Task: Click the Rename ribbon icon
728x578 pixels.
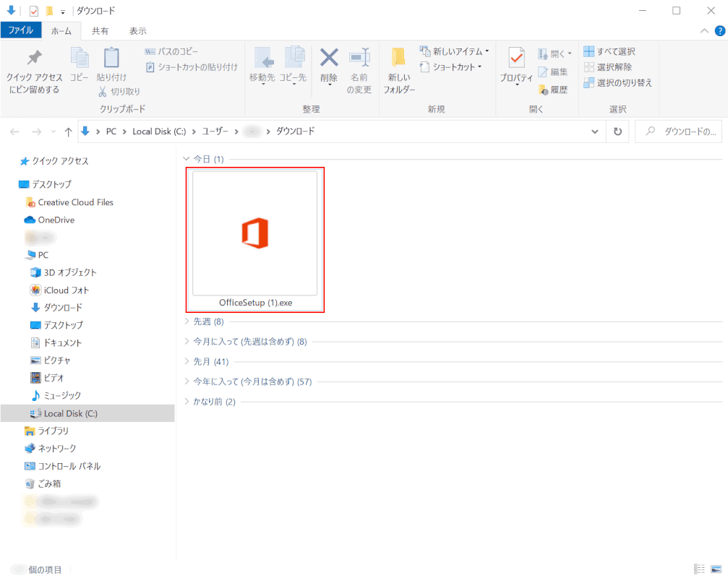Action: (359, 71)
